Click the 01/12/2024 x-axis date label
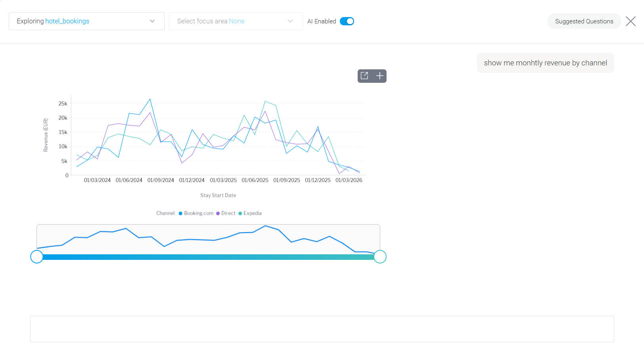The height and width of the screenshot is (349, 644). [192, 180]
